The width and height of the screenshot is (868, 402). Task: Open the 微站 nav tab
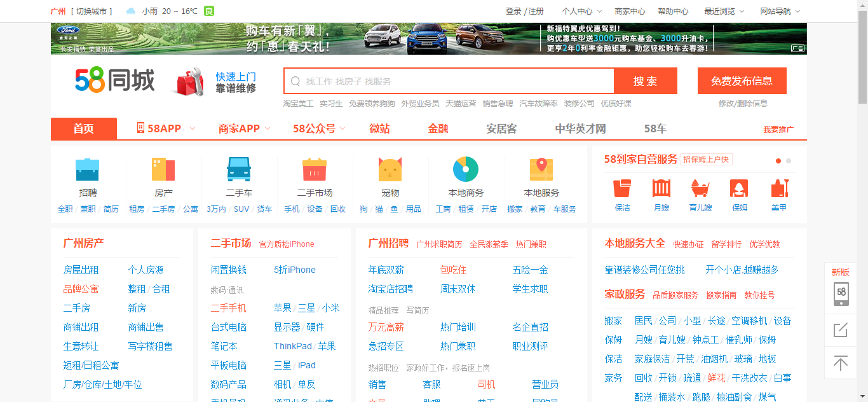pyautogui.click(x=379, y=128)
